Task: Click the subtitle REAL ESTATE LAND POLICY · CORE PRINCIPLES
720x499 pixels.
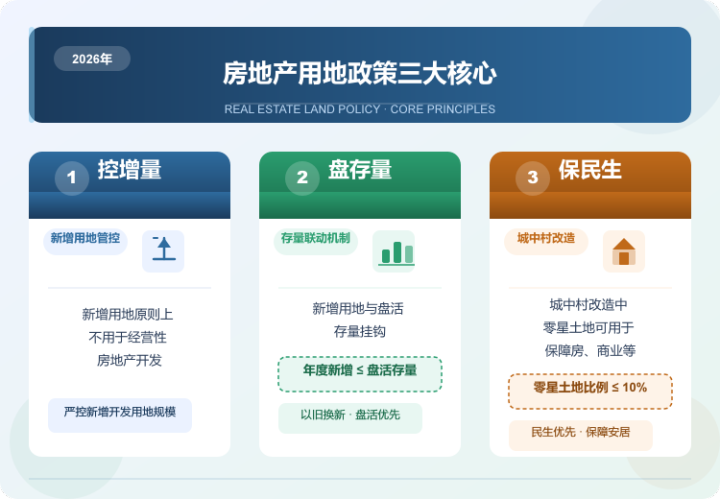Action: pyautogui.click(x=360, y=109)
